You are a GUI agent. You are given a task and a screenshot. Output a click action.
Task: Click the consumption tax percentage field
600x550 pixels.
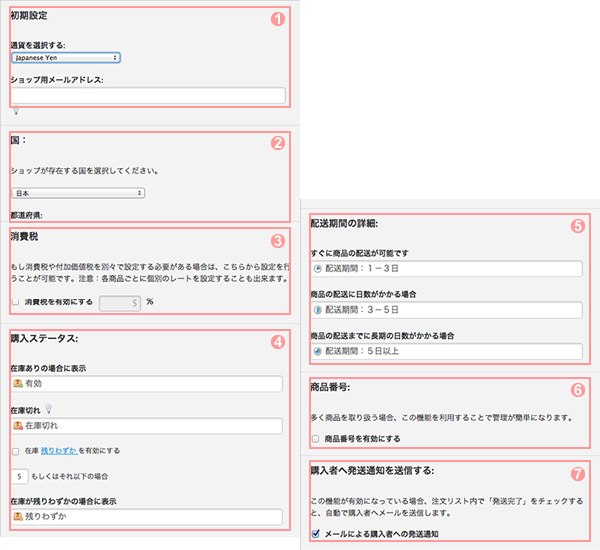click(x=120, y=303)
